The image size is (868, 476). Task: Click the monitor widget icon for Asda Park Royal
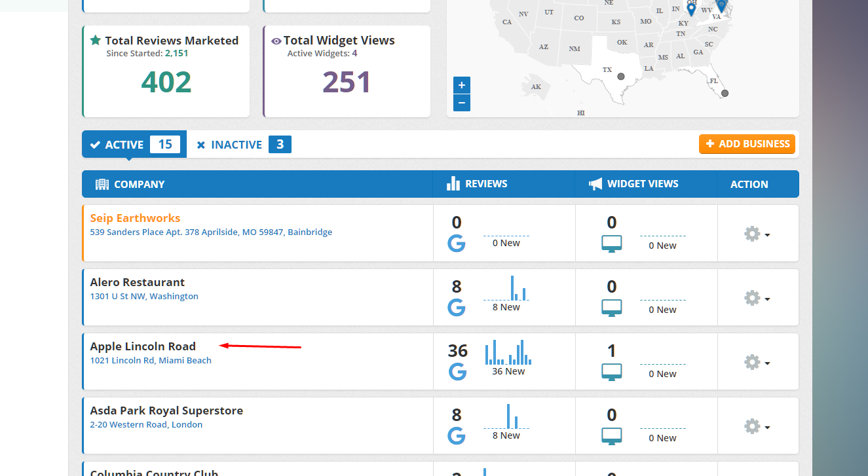pos(611,436)
